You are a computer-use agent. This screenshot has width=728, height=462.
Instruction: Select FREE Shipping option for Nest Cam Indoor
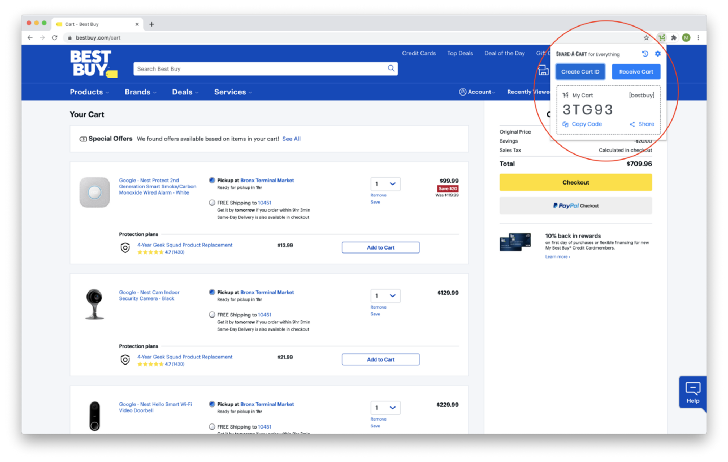[212, 314]
